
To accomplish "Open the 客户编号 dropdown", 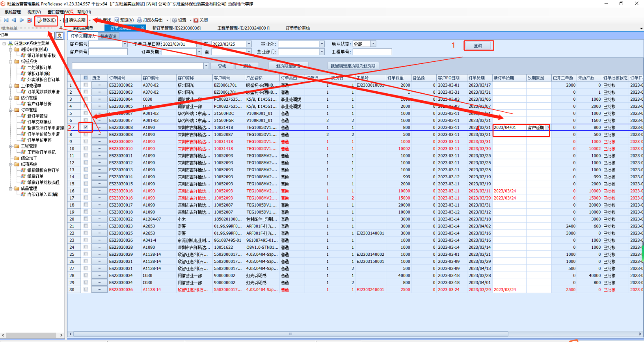I will tap(125, 44).
